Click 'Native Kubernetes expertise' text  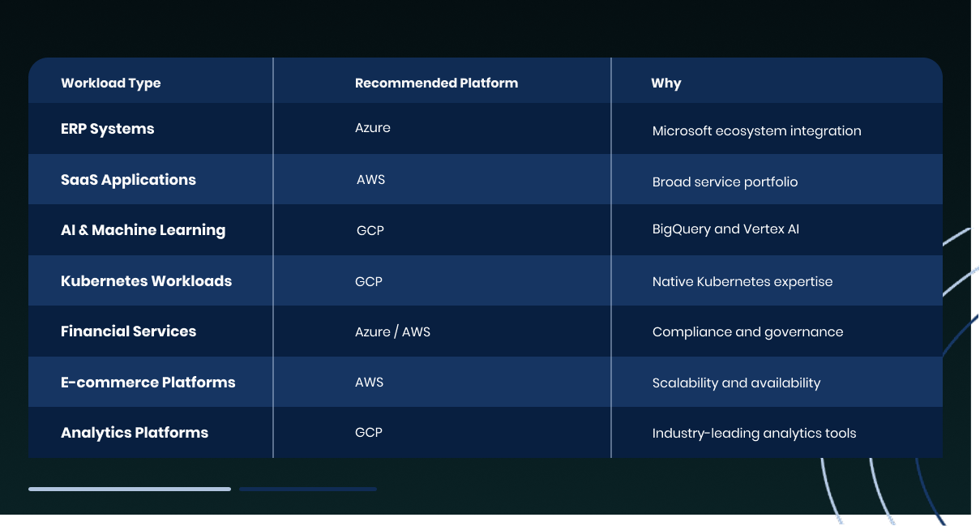(x=742, y=282)
